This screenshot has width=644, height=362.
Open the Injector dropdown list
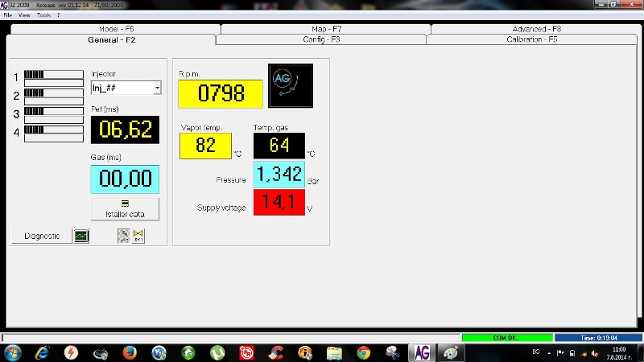(x=157, y=87)
